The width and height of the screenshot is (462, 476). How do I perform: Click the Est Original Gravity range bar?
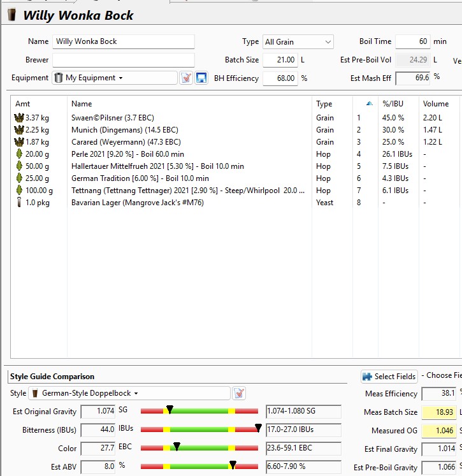click(x=199, y=412)
